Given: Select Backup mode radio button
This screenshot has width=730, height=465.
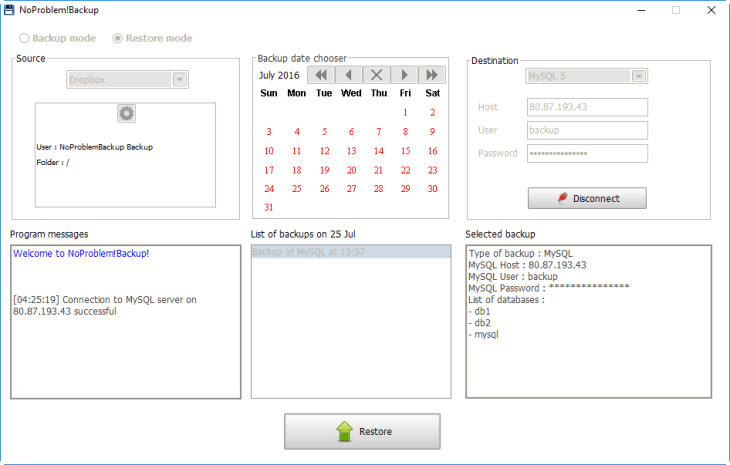Looking at the screenshot, I should tap(57, 38).
